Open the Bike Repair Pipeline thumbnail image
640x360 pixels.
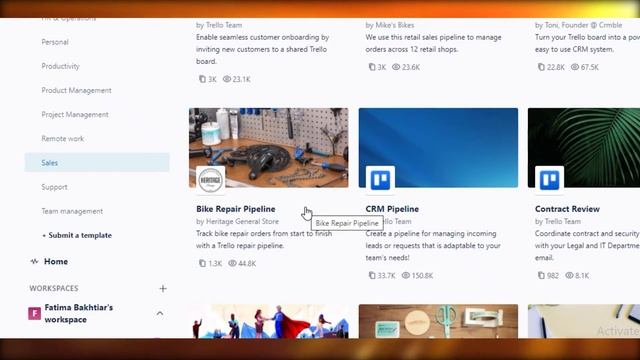(269, 148)
